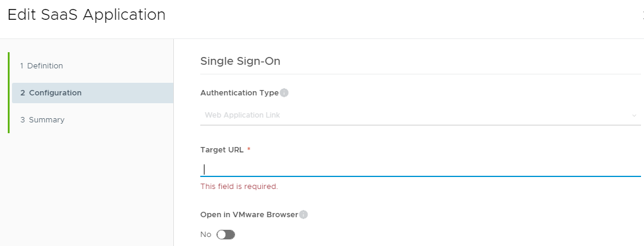Click the Authentication Type info icon
Screen dimensions: 644x246
[284, 93]
